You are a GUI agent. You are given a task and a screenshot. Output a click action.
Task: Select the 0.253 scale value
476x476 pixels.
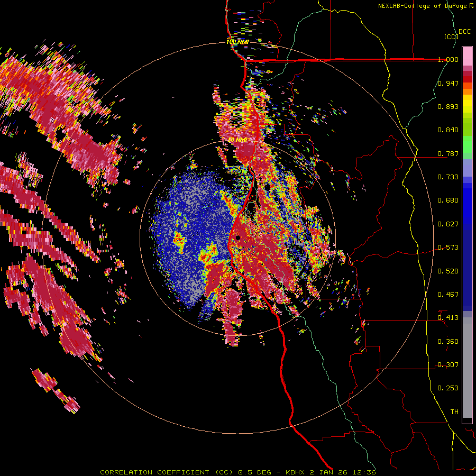[x=448, y=388]
